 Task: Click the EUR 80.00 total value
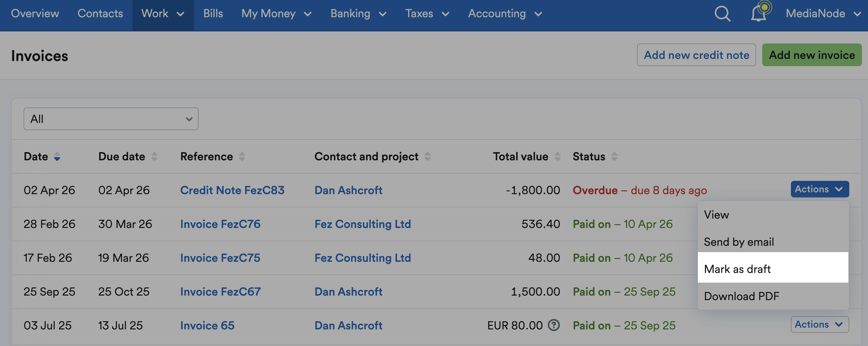click(x=515, y=325)
